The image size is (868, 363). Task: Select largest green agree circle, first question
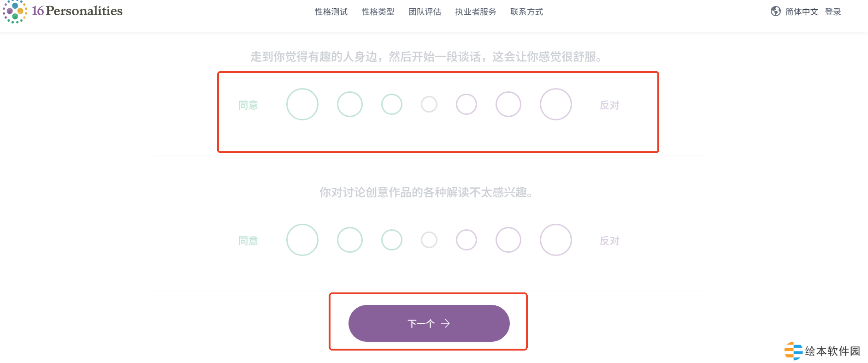click(x=302, y=104)
